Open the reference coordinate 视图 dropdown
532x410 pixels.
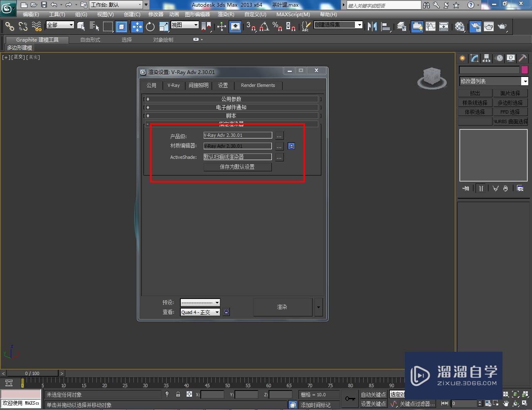tap(185, 25)
